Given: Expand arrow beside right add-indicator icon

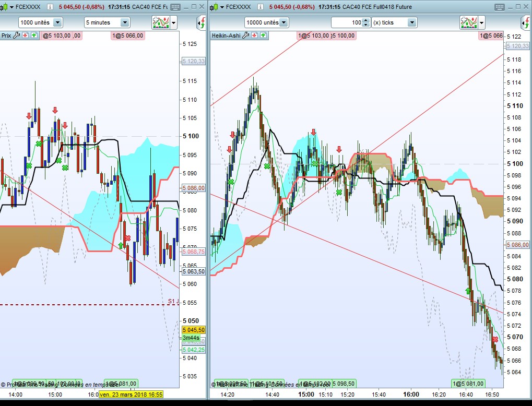Looking at the screenshot, I should 481,23.
